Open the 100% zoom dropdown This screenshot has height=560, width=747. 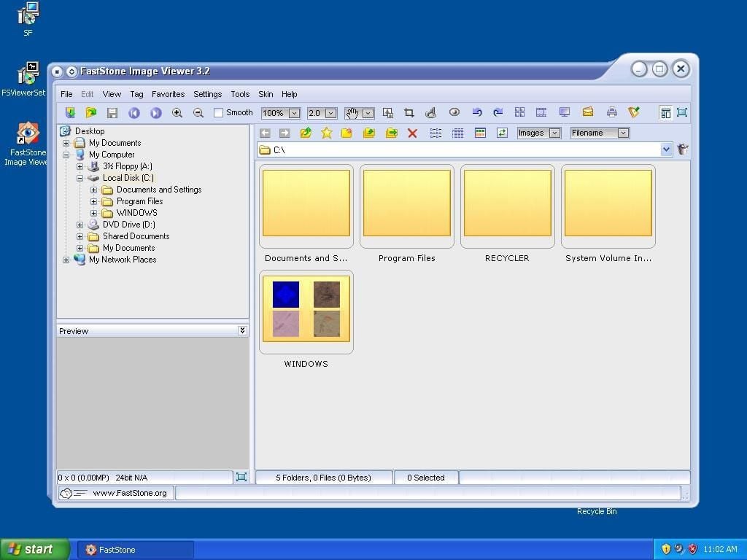tap(295, 113)
